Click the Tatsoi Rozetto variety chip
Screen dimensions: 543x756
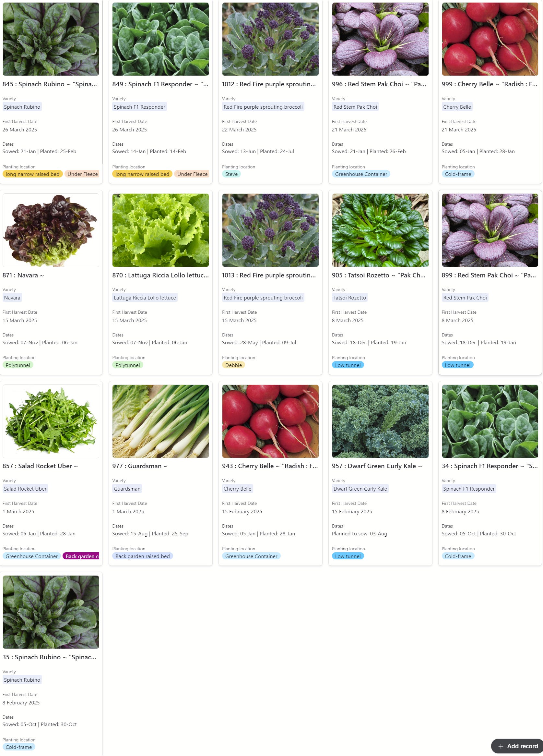click(349, 298)
